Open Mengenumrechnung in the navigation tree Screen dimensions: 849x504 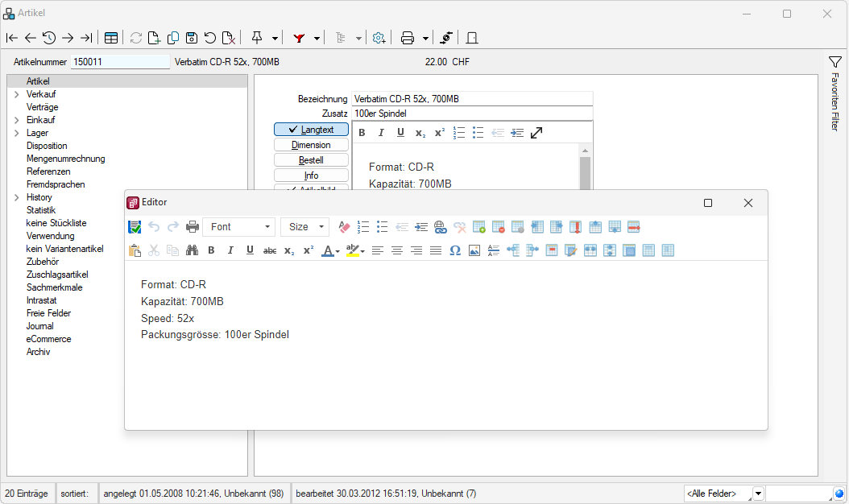(65, 159)
